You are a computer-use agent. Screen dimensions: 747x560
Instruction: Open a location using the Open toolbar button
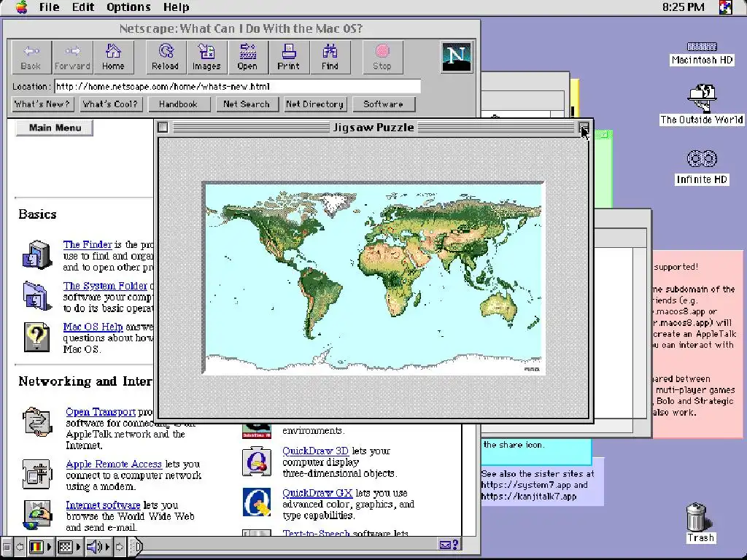click(247, 57)
